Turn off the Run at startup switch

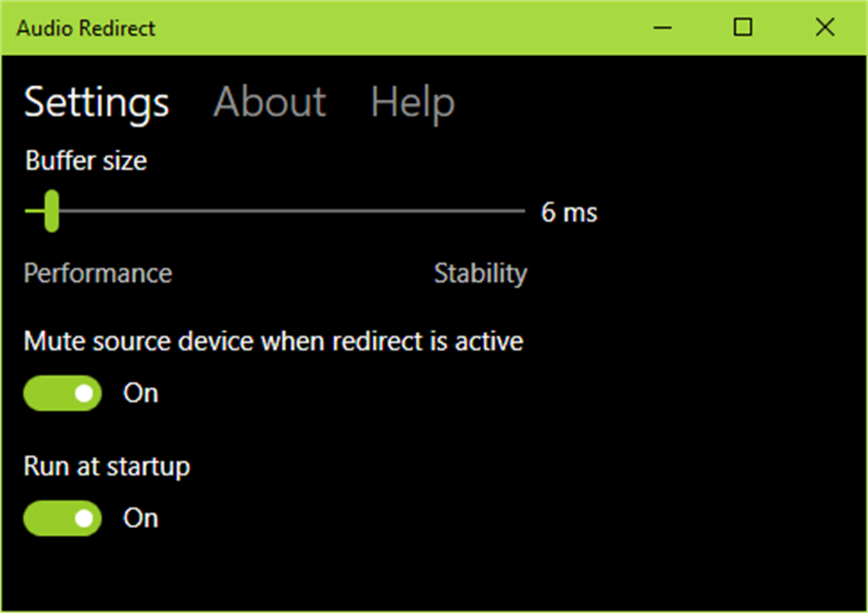pyautogui.click(x=62, y=519)
